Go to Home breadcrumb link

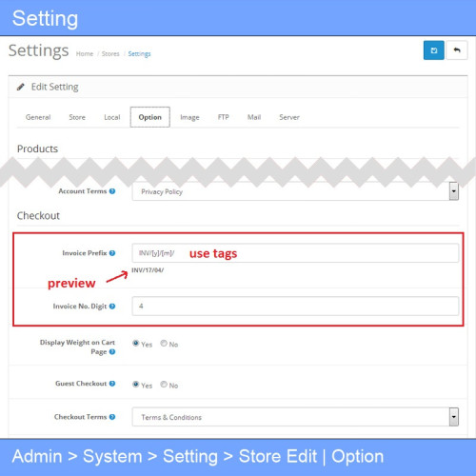[85, 53]
